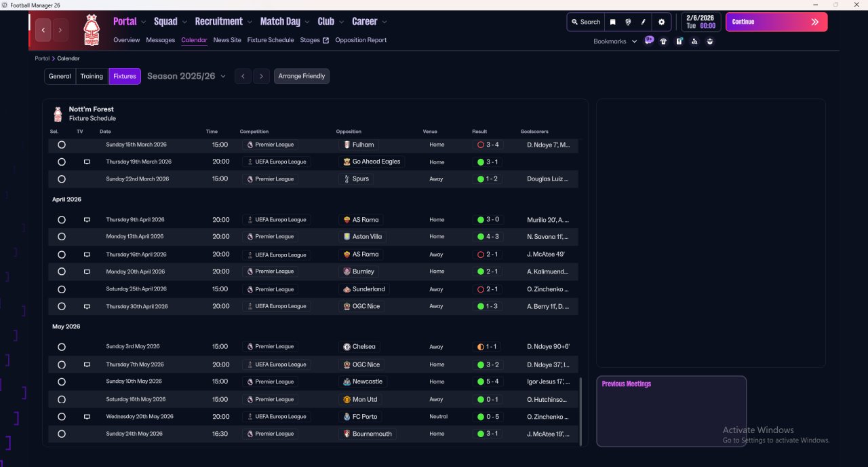
Task: Click the Spurs club badge
Action: pos(347,179)
